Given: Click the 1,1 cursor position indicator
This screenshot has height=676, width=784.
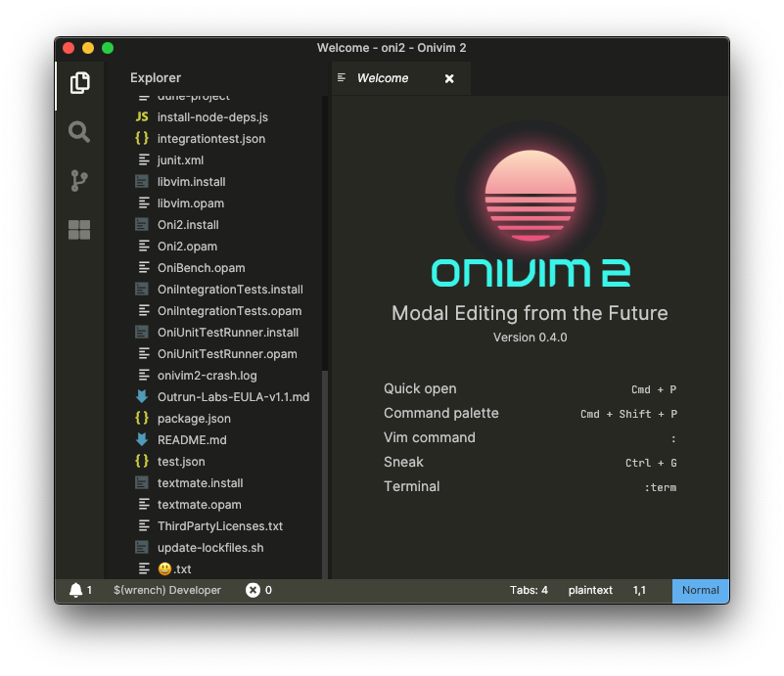Looking at the screenshot, I should pos(639,591).
